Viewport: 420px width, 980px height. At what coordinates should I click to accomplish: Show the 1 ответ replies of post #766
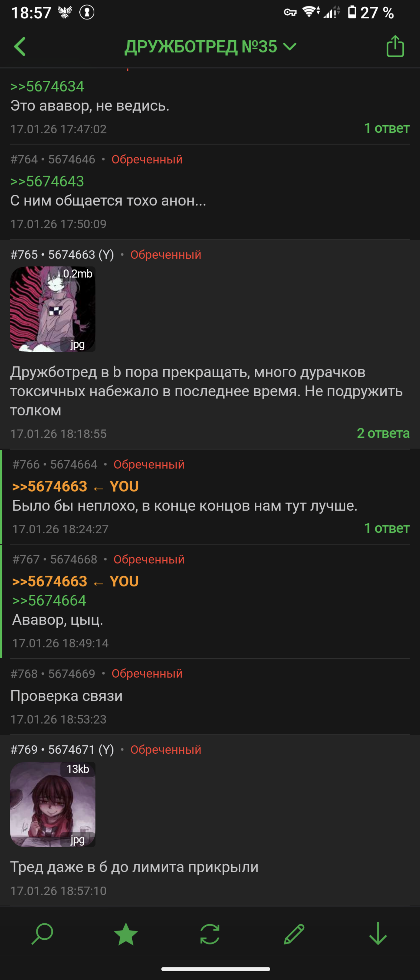(387, 528)
